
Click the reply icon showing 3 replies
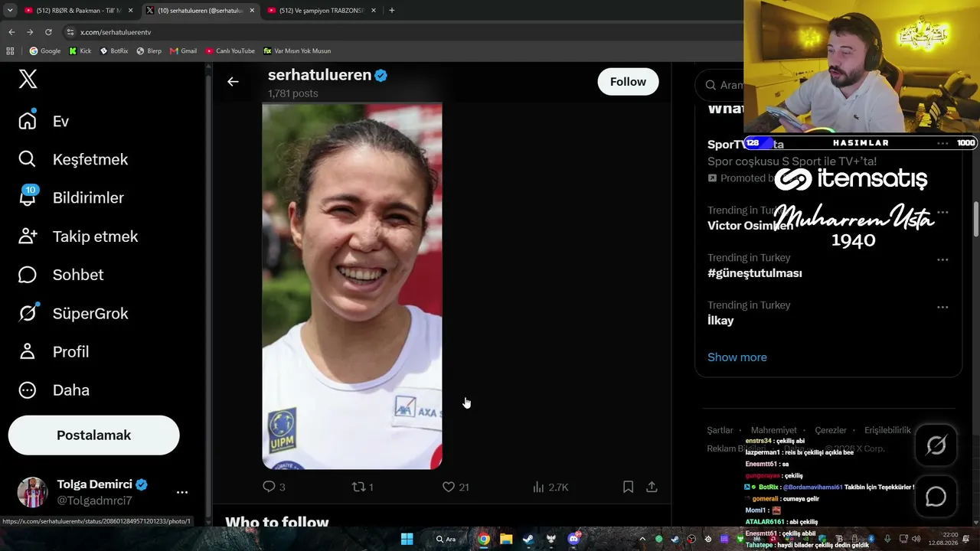(269, 487)
